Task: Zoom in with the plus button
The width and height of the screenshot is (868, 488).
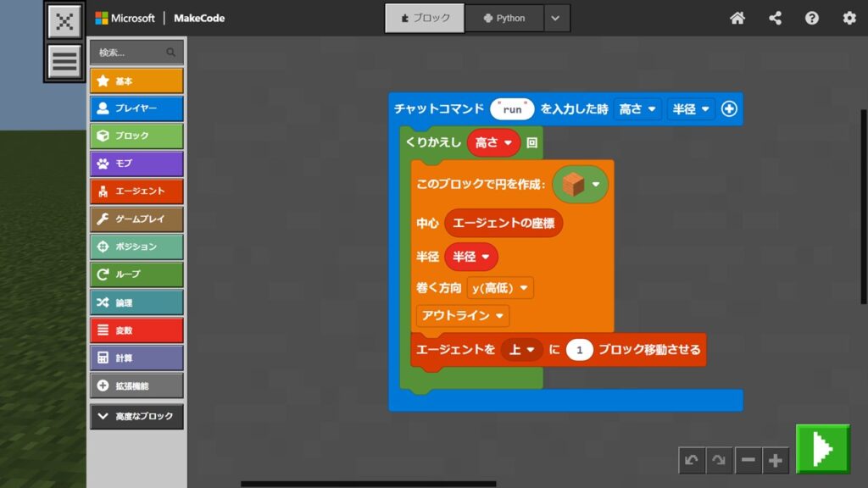Action: pos(775,460)
